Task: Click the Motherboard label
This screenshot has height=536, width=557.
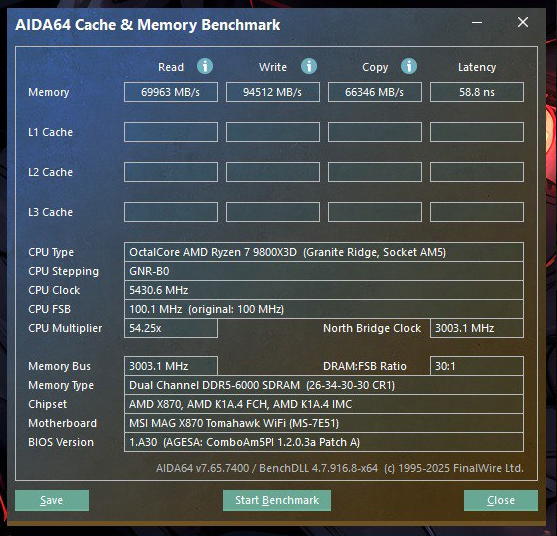Action: (62, 423)
